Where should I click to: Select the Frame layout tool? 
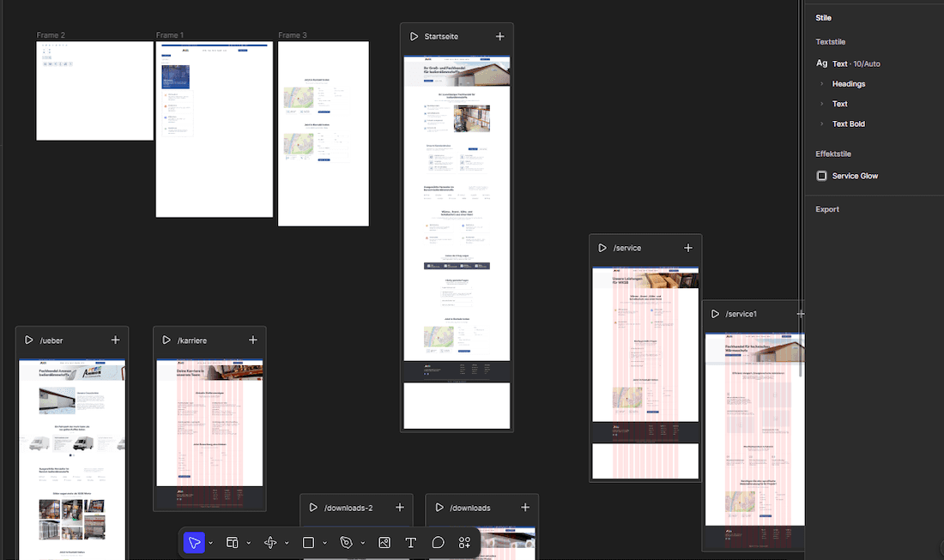pyautogui.click(x=232, y=542)
